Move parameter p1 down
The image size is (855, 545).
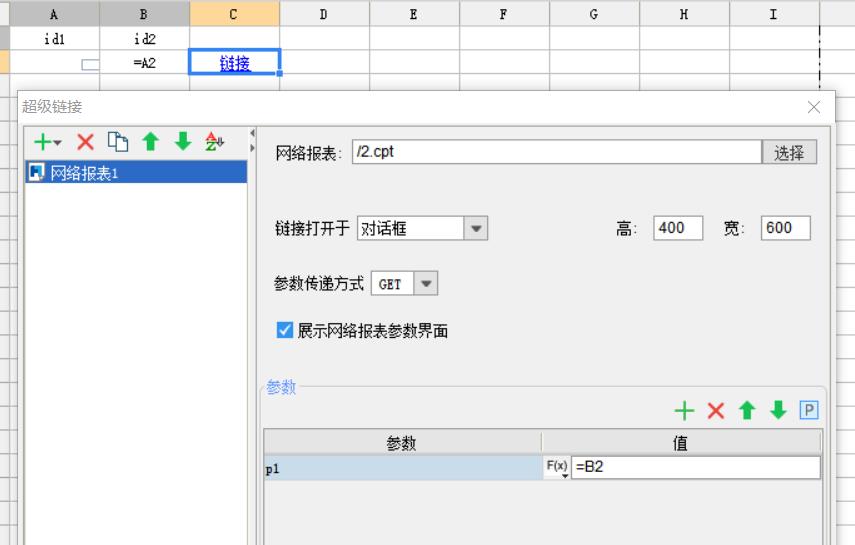[778, 410]
